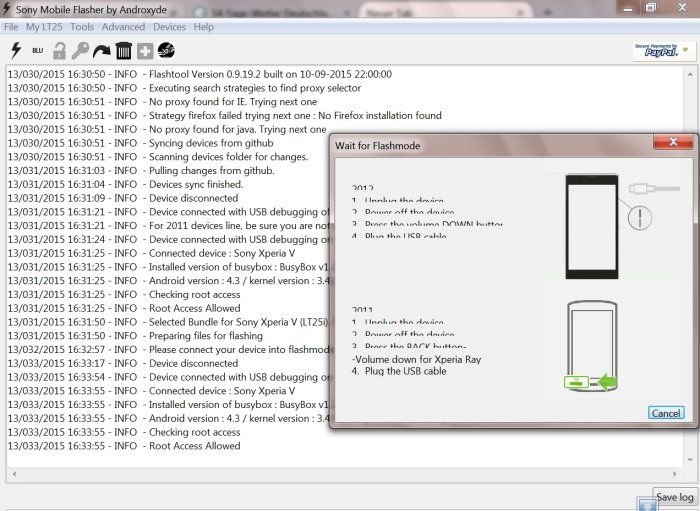Close the Wait for Flashmode dialog

point(673,142)
